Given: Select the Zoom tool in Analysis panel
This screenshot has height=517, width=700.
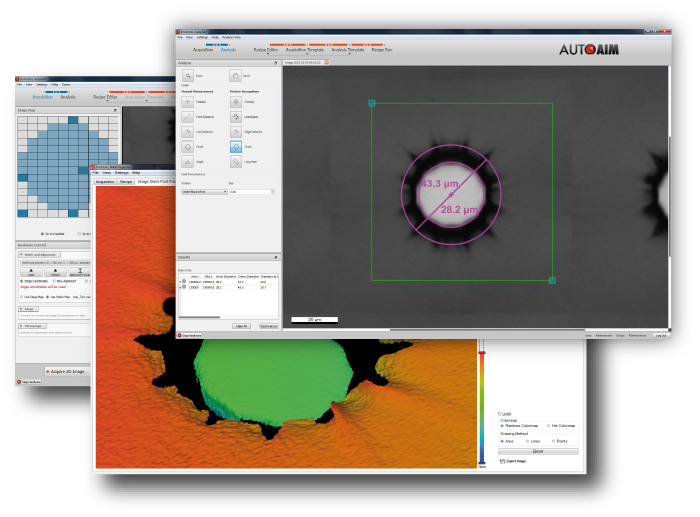Looking at the screenshot, I should (x=188, y=75).
